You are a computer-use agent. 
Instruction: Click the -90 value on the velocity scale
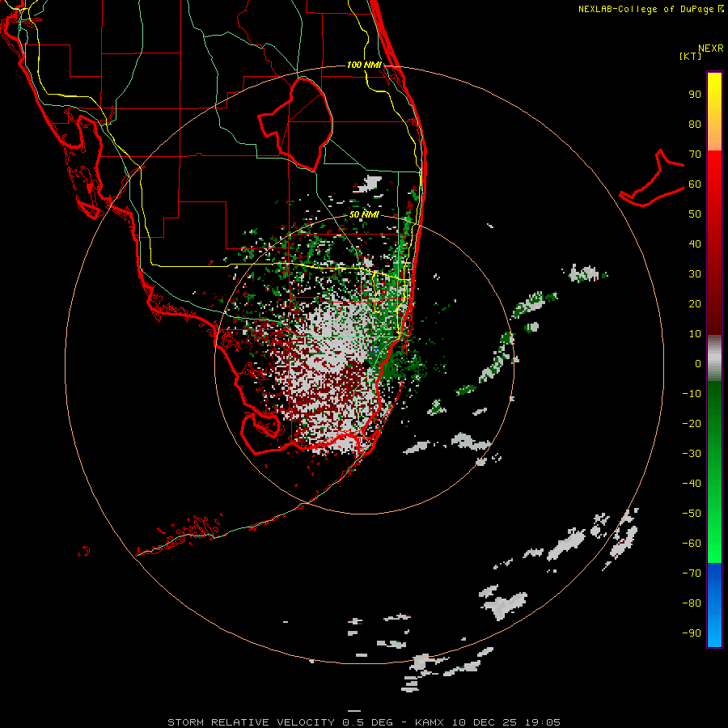pos(692,633)
